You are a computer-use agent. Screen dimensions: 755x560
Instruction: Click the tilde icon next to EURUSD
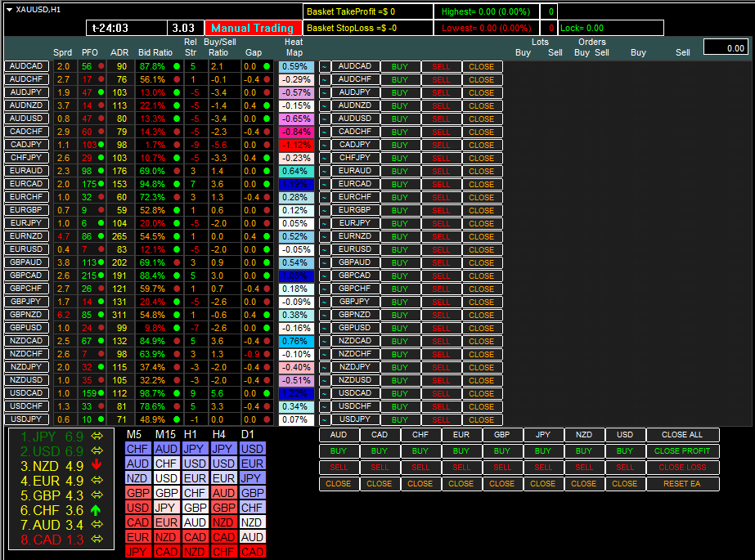[x=325, y=249]
